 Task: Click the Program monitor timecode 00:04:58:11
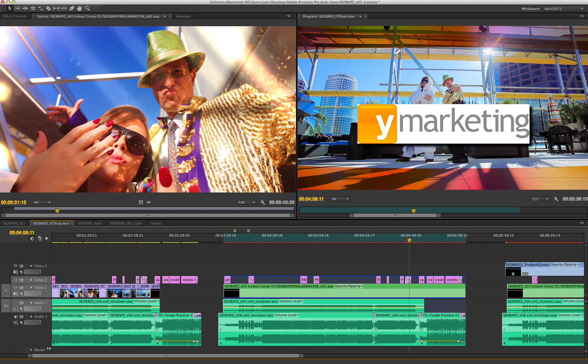[x=311, y=199]
